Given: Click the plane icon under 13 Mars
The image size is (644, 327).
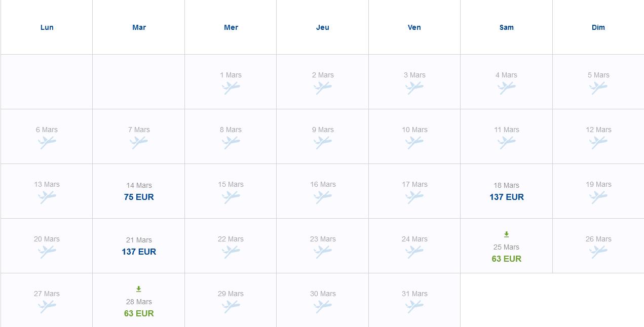Looking at the screenshot, I should (x=47, y=197).
